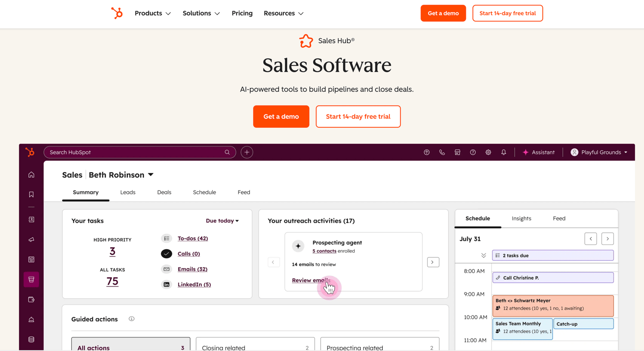Open the Beth Robinson user dropdown
Viewport: 644px width, 351px height.
[x=121, y=175]
